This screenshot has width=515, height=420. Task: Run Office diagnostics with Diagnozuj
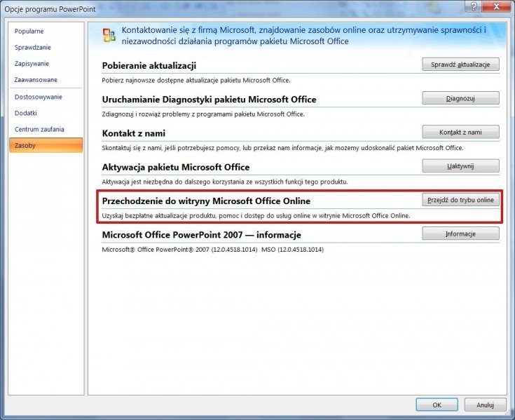[x=460, y=98]
